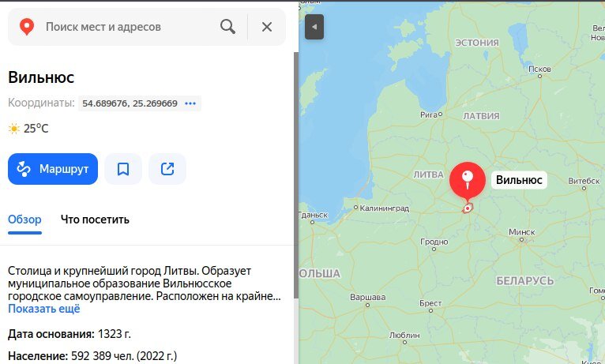605x364 pixels.
Task: Open the share icon button
Action: pos(167,169)
